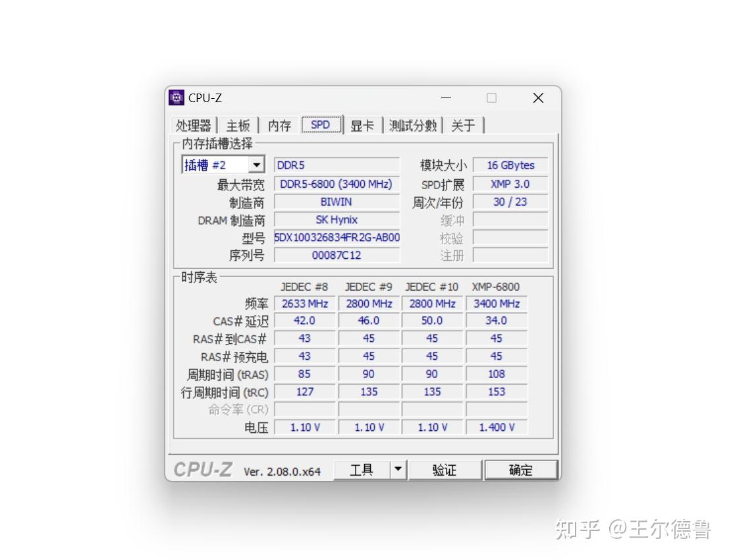Go to the 关于 tab
731x560 pixels.
click(x=464, y=125)
